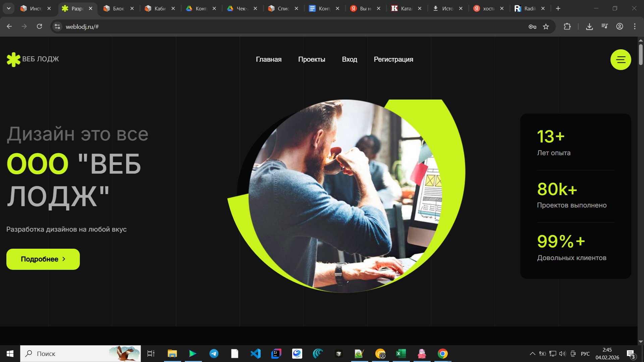Open the media control icon in toolbar

[604, 26]
